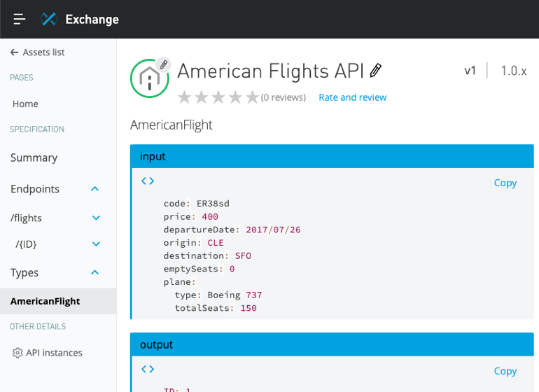The image size is (539, 392).
Task: Click the origin: CLE line
Action: [193, 243]
